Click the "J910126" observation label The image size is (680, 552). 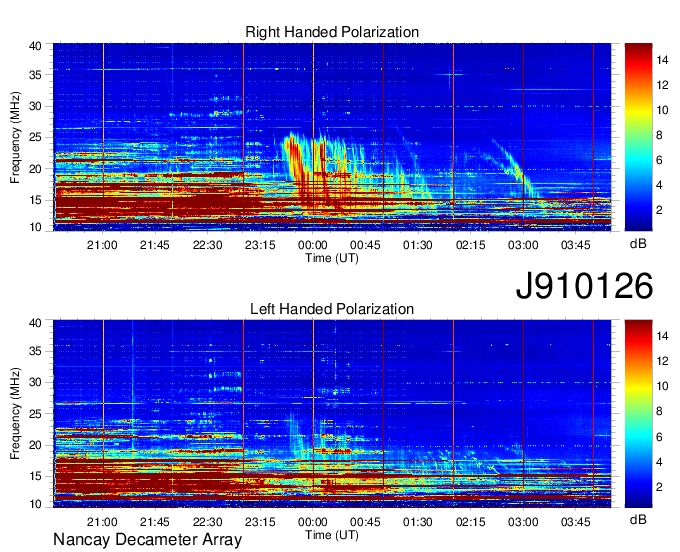[584, 286]
